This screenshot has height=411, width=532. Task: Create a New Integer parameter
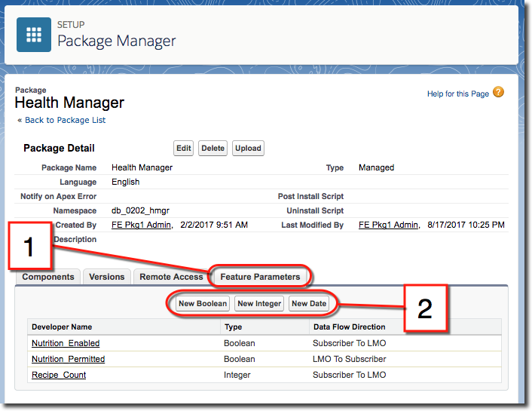click(x=259, y=304)
